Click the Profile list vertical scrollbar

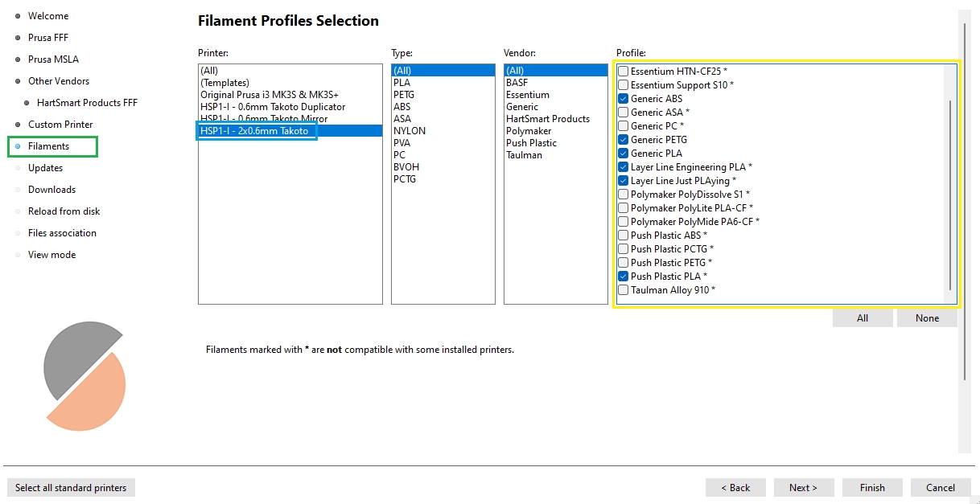950,193
